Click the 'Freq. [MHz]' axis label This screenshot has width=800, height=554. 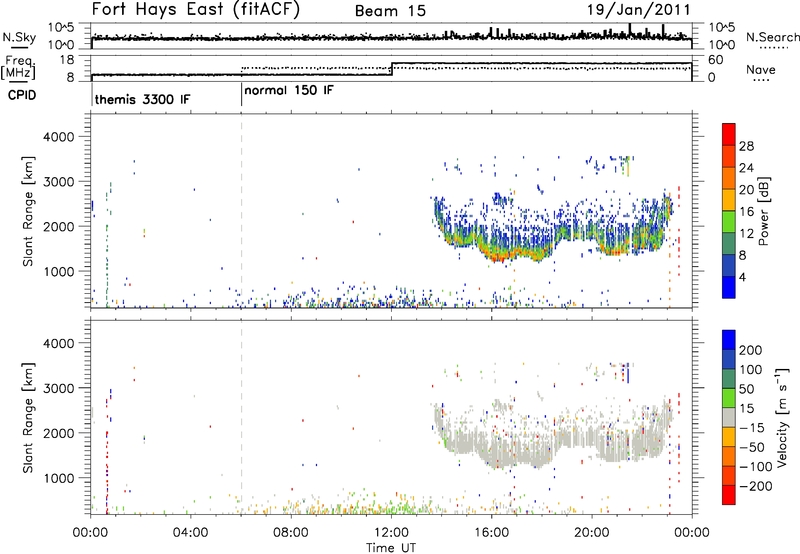point(18,67)
